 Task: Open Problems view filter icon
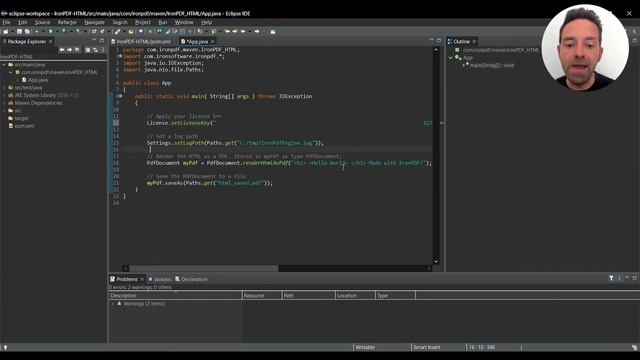pyautogui.click(x=611, y=278)
